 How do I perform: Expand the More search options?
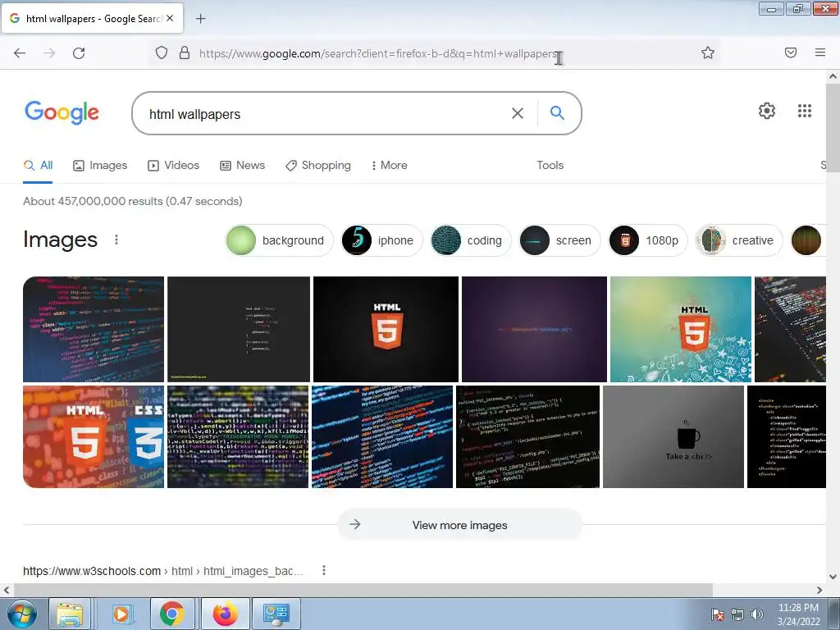tap(390, 166)
